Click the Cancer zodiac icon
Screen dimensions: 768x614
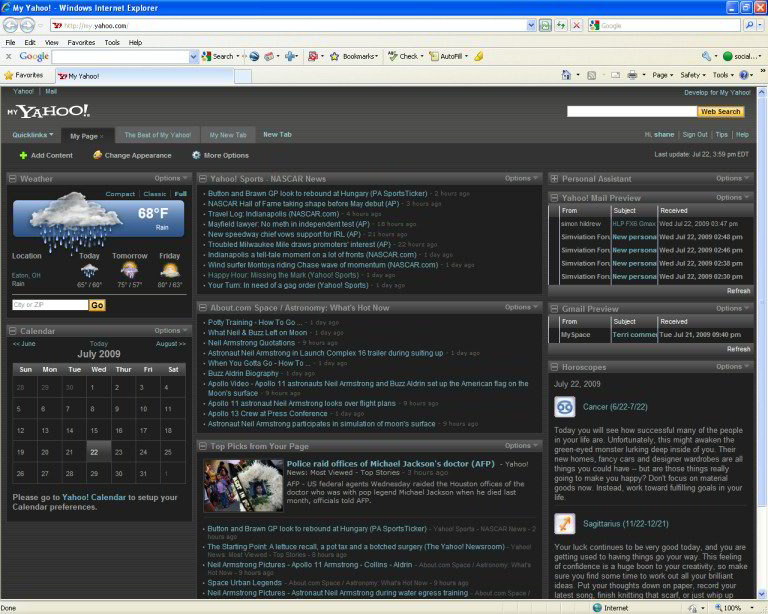click(x=565, y=406)
